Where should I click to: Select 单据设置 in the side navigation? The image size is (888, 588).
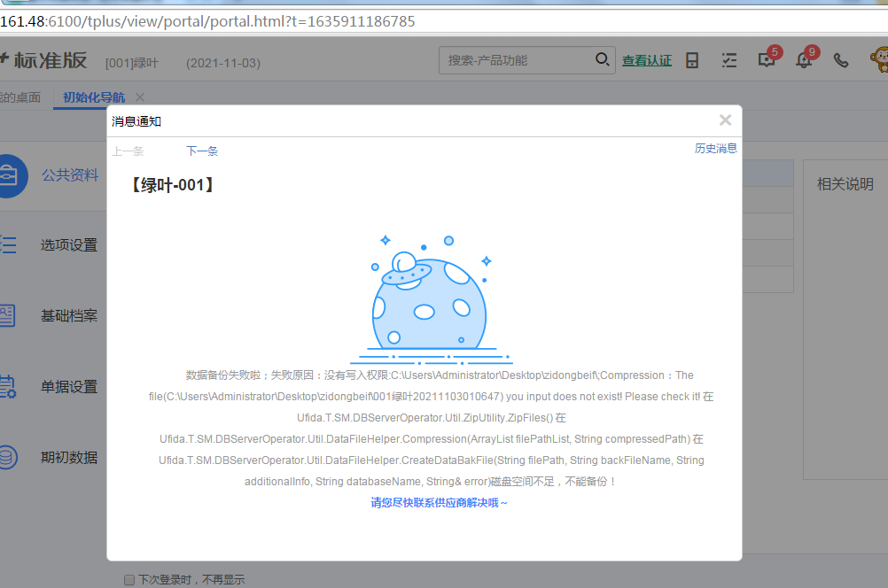pyautogui.click(x=69, y=387)
